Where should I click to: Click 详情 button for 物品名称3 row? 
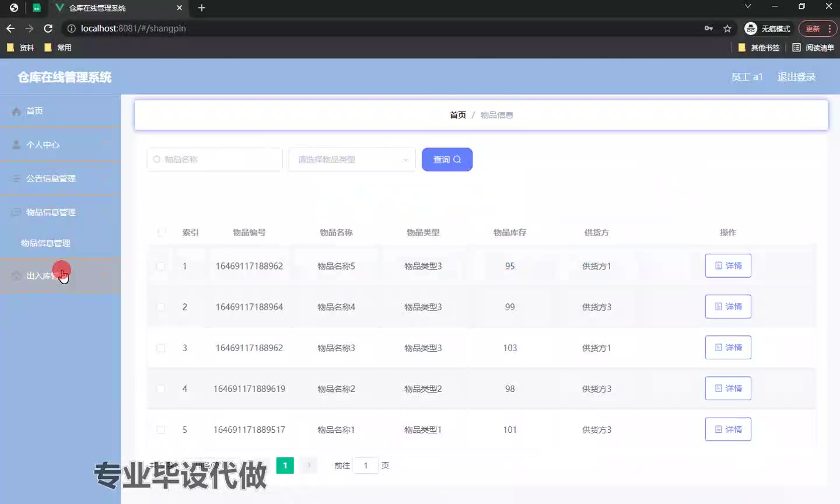pos(728,348)
